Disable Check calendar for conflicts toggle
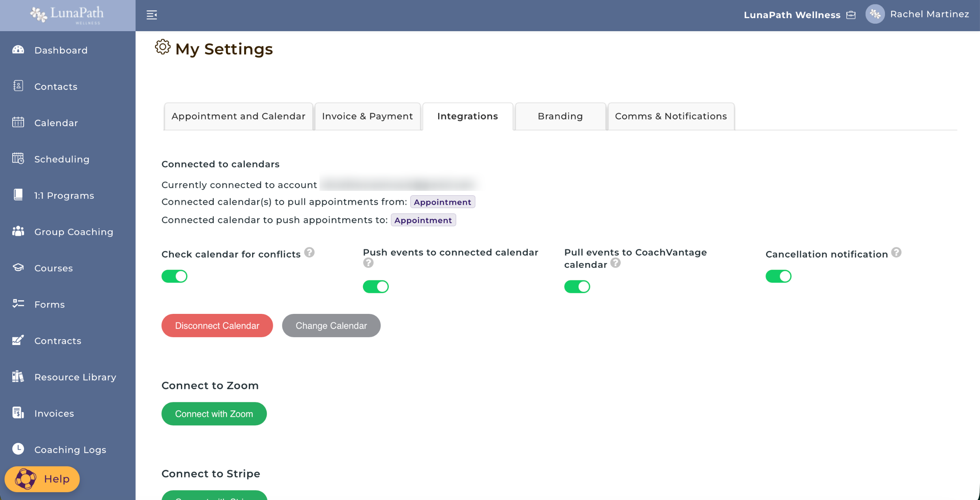The image size is (980, 500). point(174,276)
